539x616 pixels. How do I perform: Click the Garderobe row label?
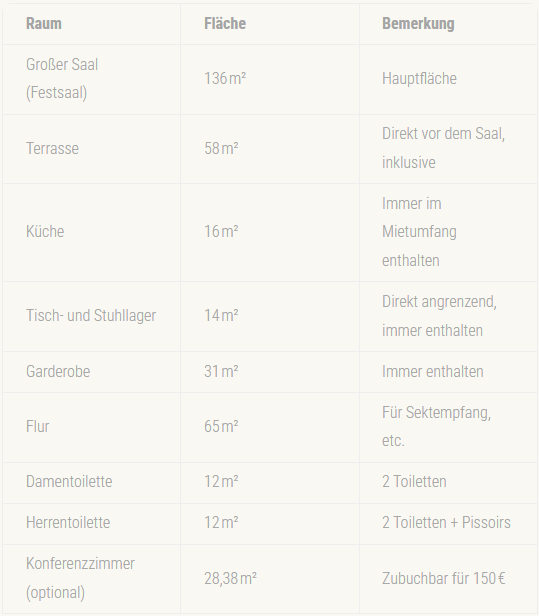pyautogui.click(x=58, y=372)
